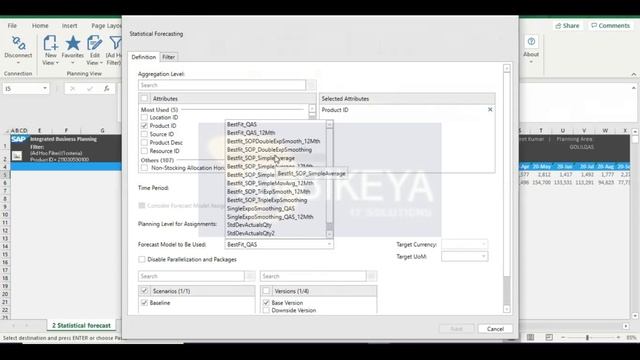
Task: Expand the Excel Name Box dropdown
Action: coord(44,89)
